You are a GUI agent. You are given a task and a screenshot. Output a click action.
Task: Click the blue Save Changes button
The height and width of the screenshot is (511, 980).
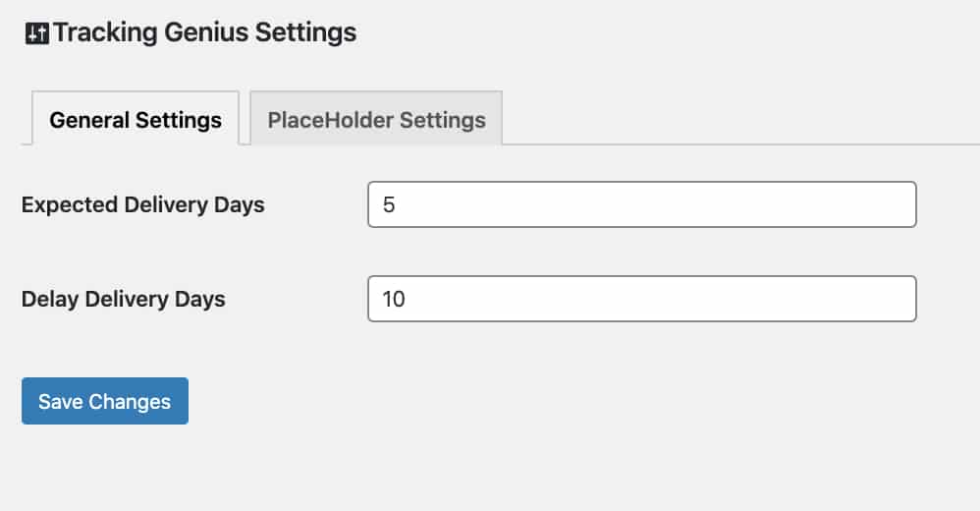104,401
